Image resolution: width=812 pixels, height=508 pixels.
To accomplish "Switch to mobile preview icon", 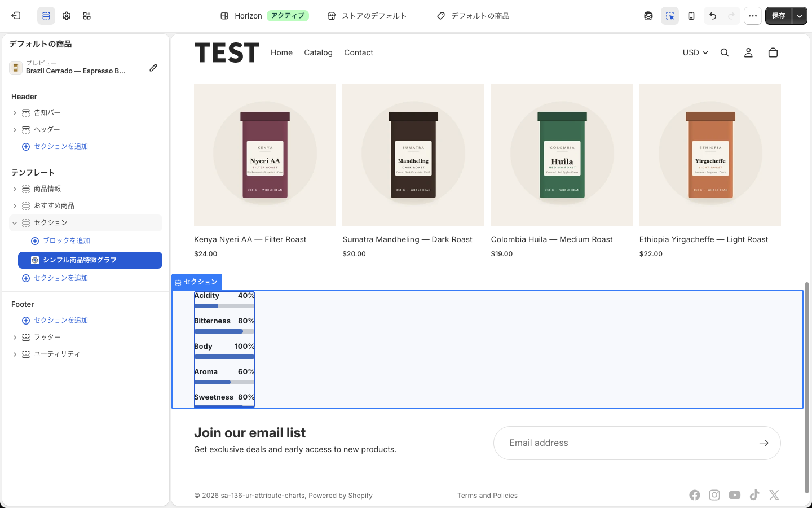I will tap(691, 16).
